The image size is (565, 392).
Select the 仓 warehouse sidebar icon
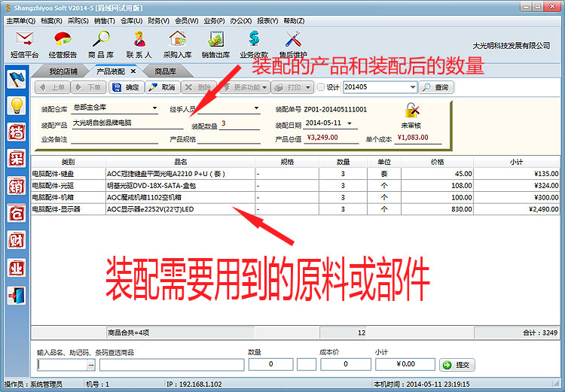(x=16, y=213)
